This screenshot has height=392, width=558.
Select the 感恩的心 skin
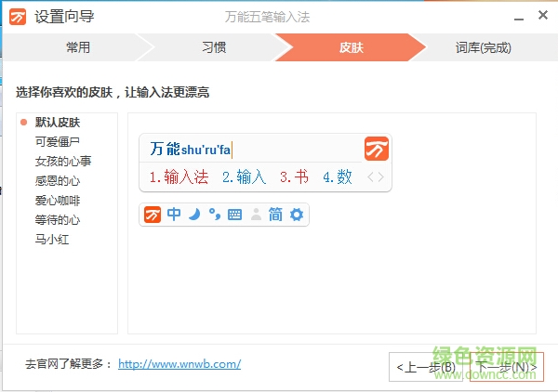point(58,181)
